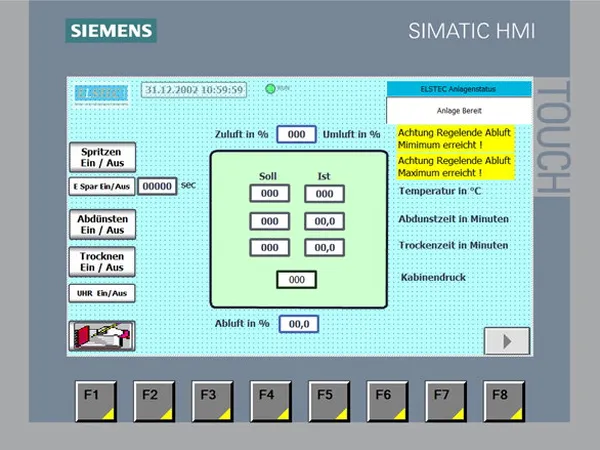Select the Zuluft in % value field
The width and height of the screenshot is (600, 450).
click(297, 134)
